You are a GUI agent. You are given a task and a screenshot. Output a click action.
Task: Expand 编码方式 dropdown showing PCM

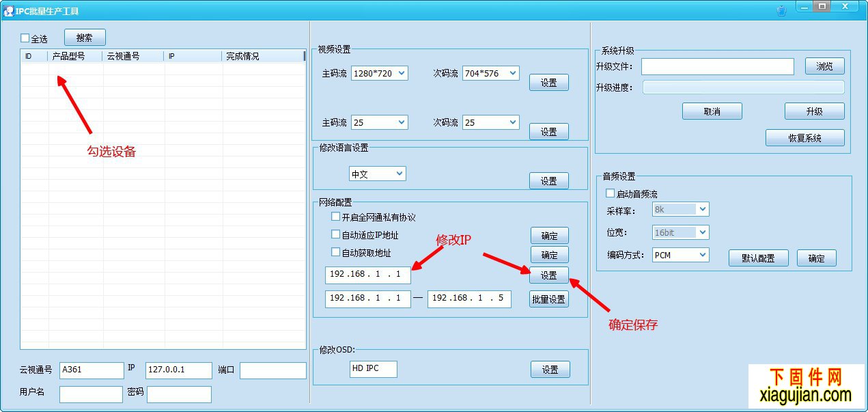681,255
